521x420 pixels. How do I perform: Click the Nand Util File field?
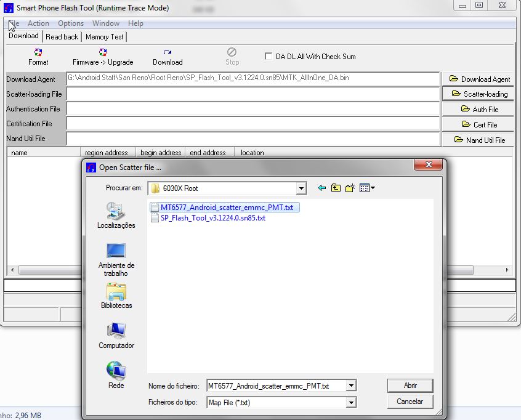[x=253, y=139]
